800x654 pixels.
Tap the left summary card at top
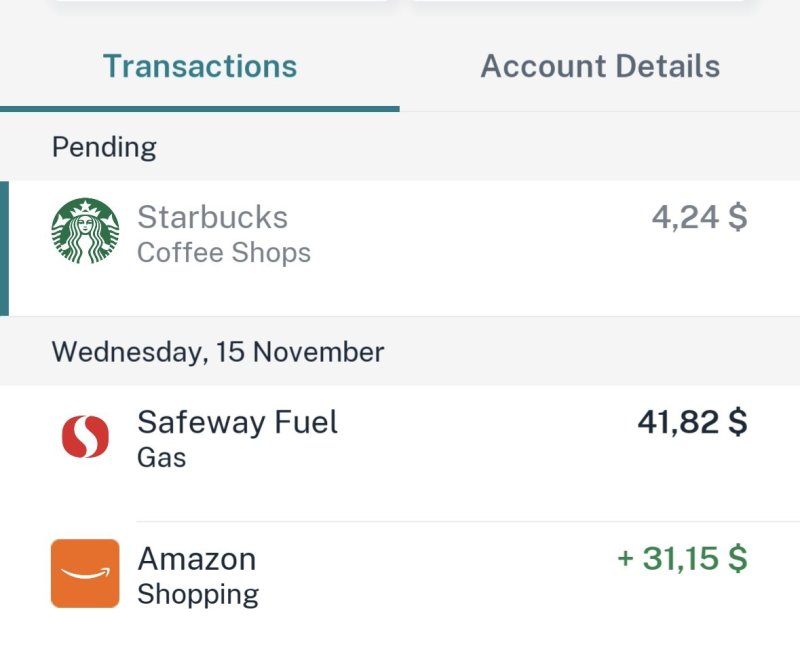[x=220, y=1]
